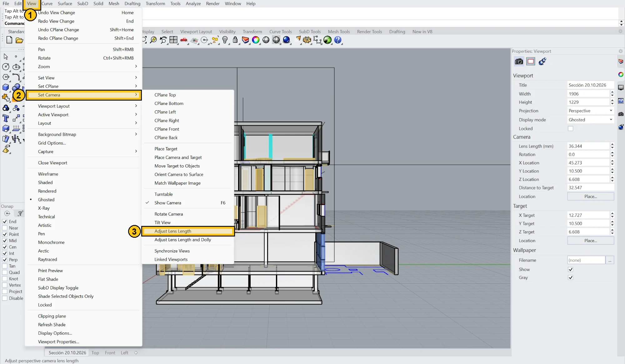The image size is (625, 364).
Task: Click the Target Location Place... button
Action: (x=591, y=241)
